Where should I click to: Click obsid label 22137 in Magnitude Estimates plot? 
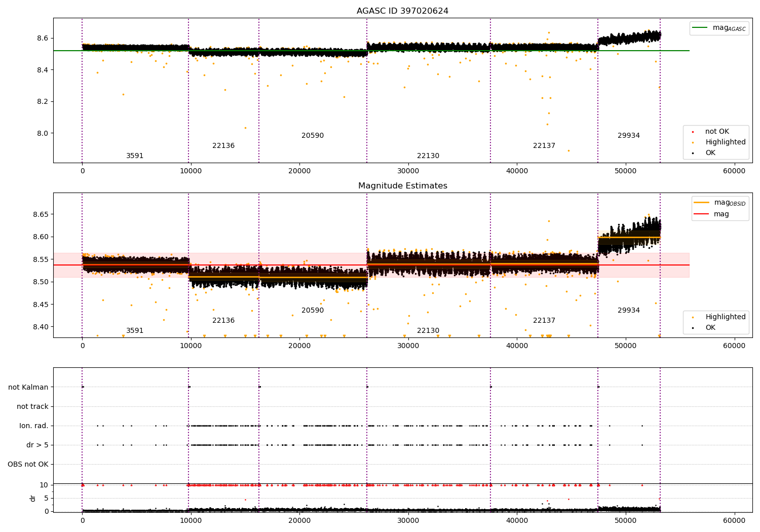(544, 321)
